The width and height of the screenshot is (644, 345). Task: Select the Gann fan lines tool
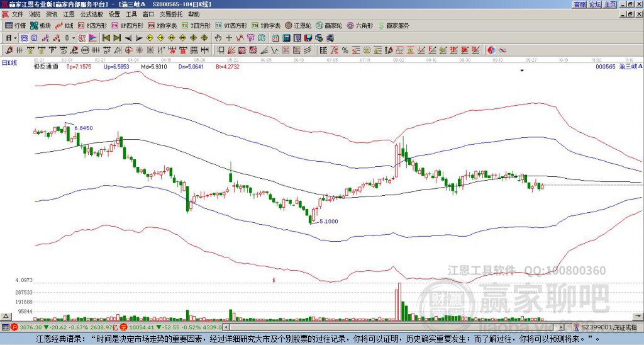[x=231, y=50]
